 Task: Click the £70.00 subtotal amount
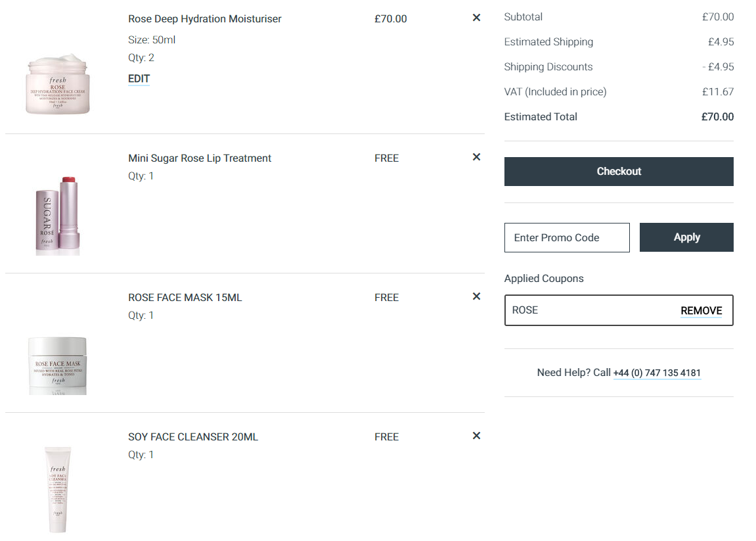[718, 17]
